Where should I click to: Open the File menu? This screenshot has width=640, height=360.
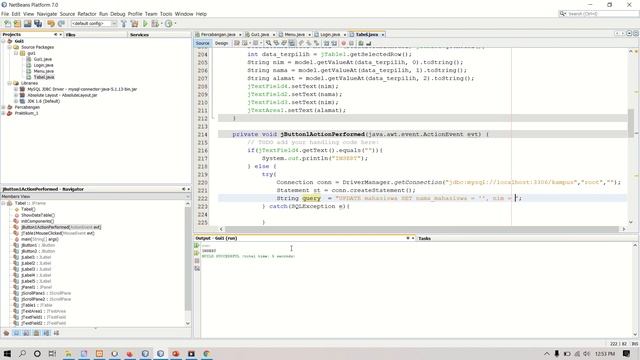click(x=5, y=14)
